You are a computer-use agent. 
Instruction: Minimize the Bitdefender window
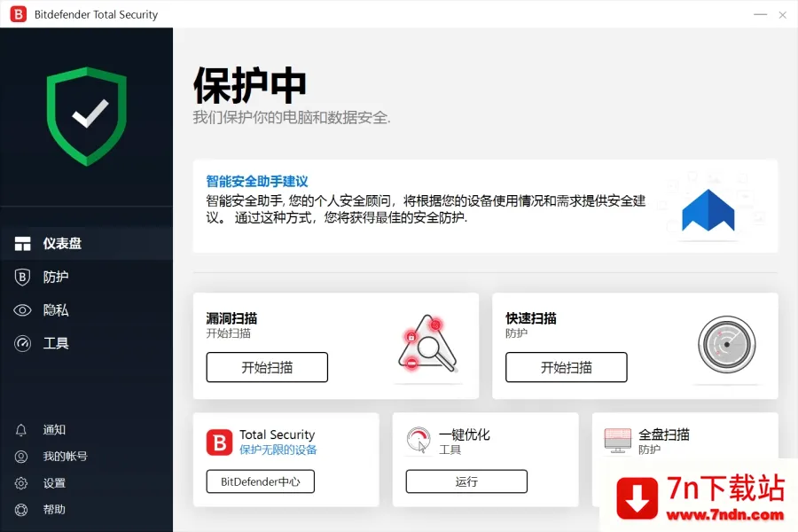760,15
